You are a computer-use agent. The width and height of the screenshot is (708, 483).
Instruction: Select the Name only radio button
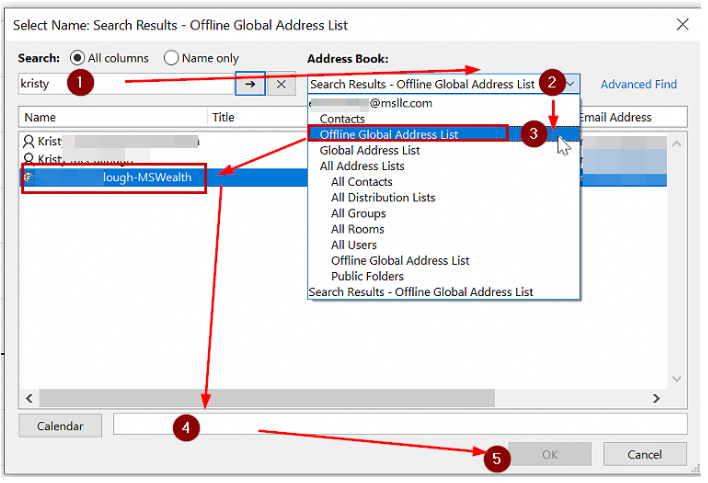(171, 58)
